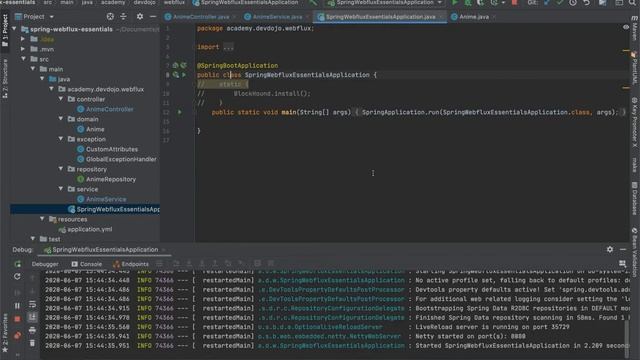This screenshot has width=640, height=360.
Task: Commit changes with the green checkmark icon
Action: [x=560, y=2]
